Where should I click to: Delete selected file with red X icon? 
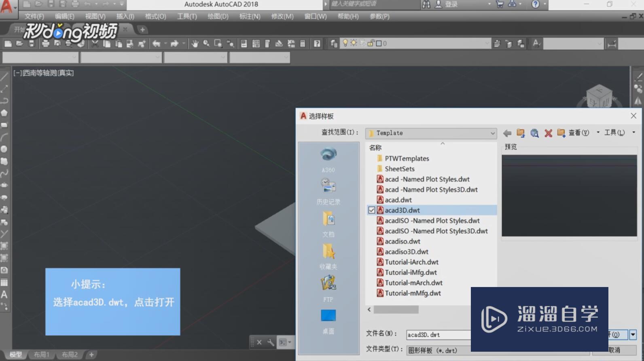tap(548, 133)
